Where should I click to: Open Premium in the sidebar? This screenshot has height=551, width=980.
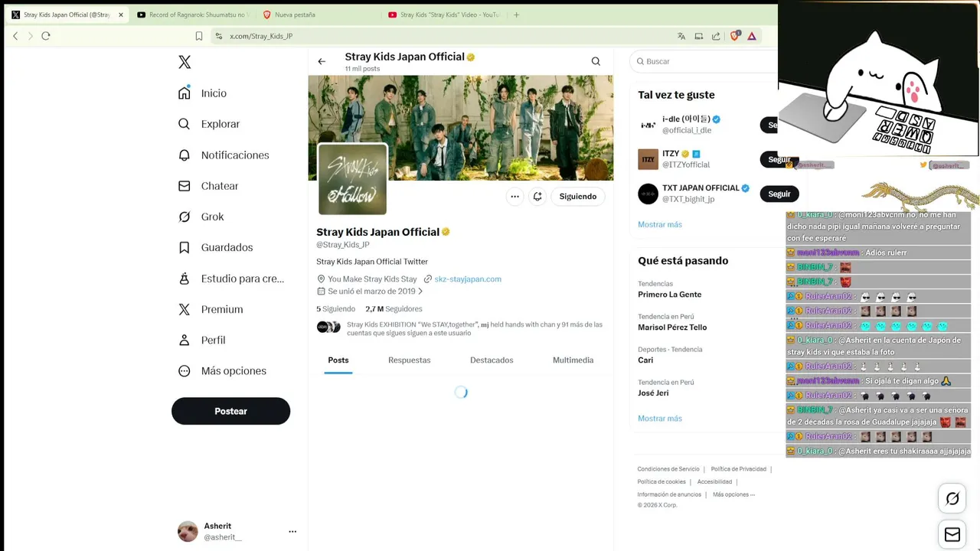tap(211, 309)
